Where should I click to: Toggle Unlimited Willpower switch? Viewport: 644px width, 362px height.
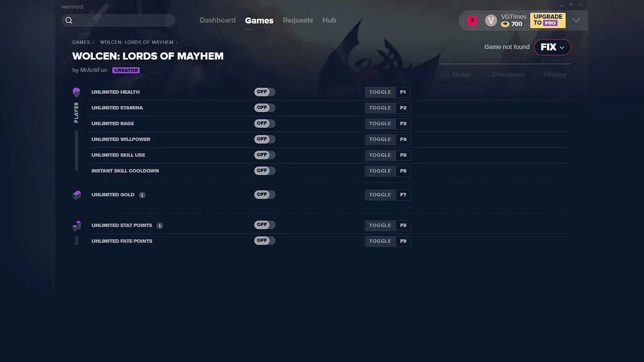(x=265, y=139)
